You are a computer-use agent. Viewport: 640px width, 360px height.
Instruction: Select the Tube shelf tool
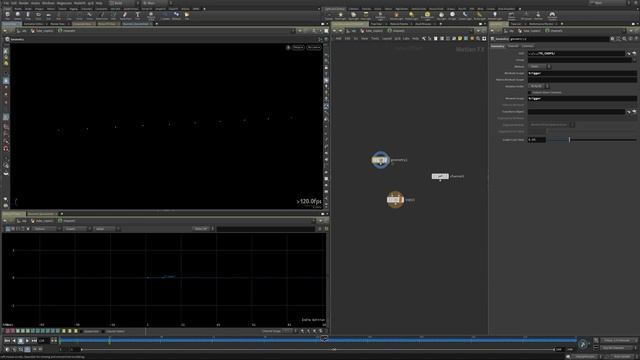pos(28,16)
